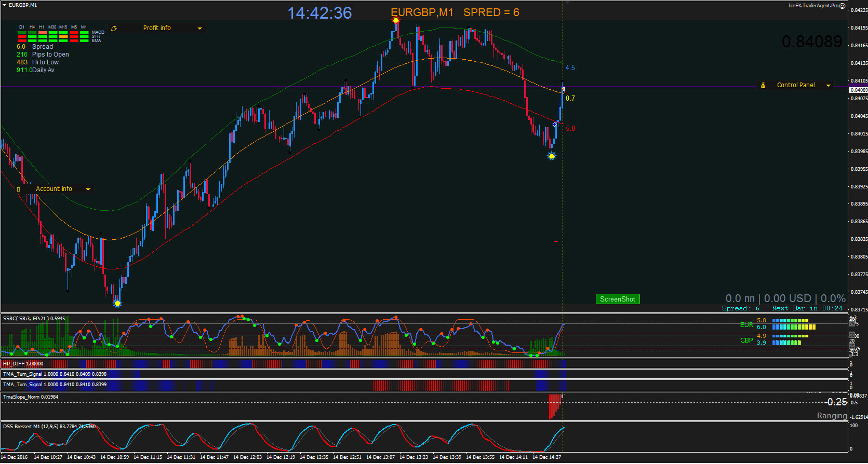Select the H1 timeframe header
Viewport: 868px width, 464px height.
[42, 27]
